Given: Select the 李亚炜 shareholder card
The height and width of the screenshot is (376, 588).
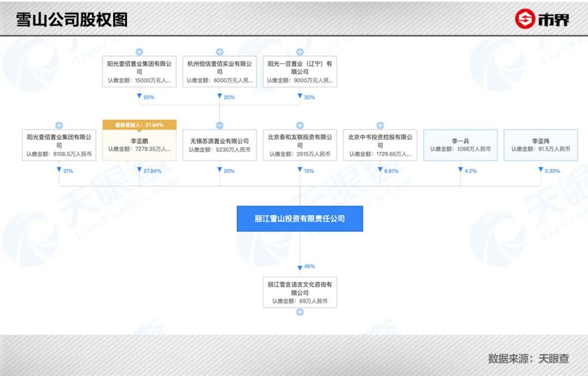Looking at the screenshot, I should [x=541, y=145].
